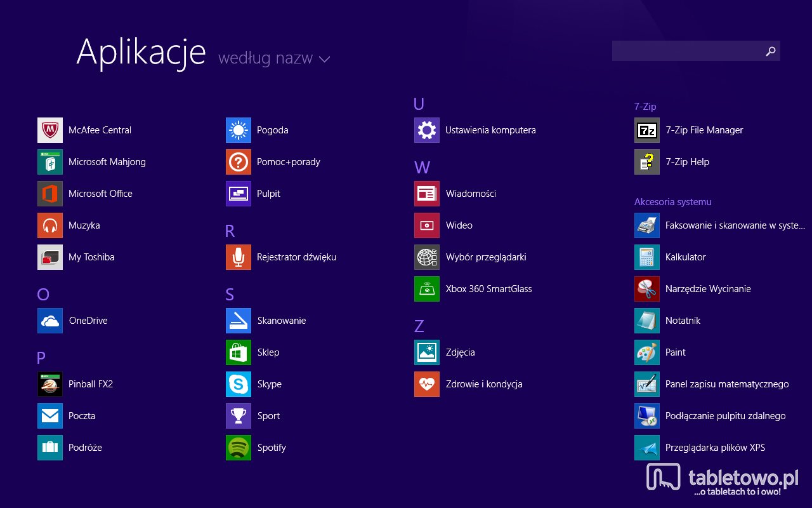Launch the Skype icon

[239, 384]
